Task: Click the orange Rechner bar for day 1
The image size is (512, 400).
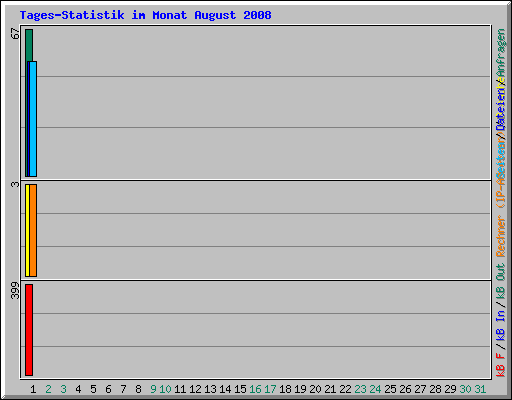Action: (33, 230)
